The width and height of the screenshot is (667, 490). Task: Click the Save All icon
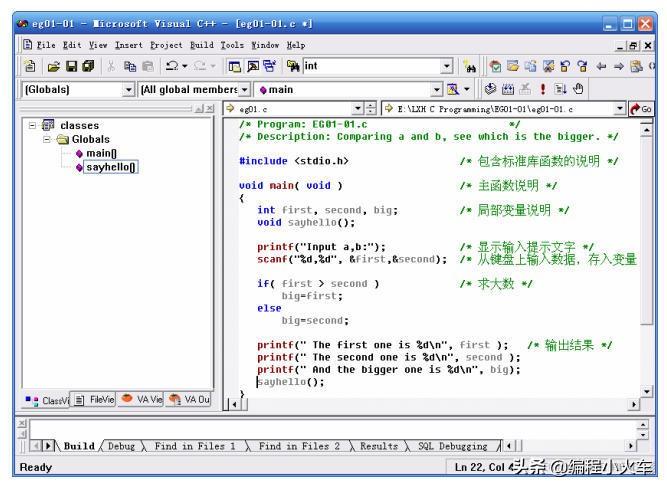tap(88, 66)
